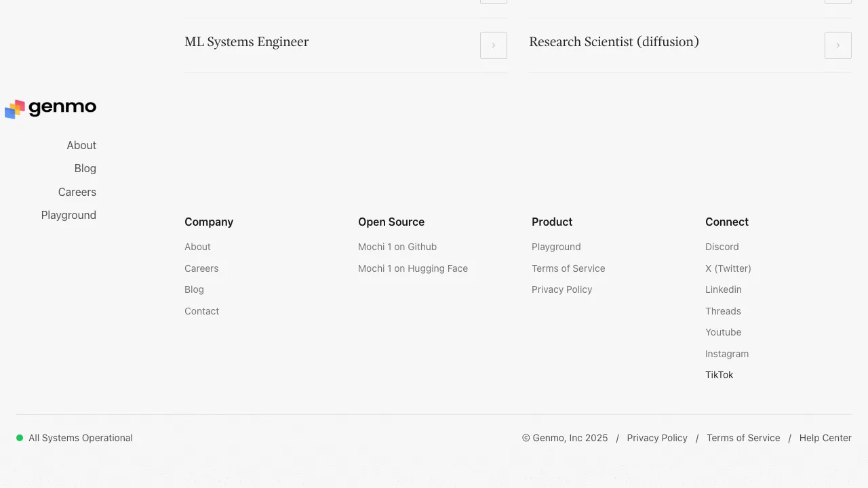Viewport: 868px width, 488px height.
Task: Open Privacy Policy under Product column
Action: pyautogui.click(x=561, y=289)
